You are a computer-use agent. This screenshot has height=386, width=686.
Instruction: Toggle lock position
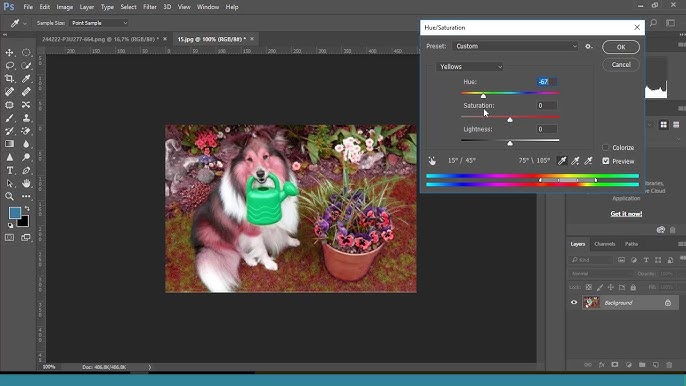[x=611, y=288]
